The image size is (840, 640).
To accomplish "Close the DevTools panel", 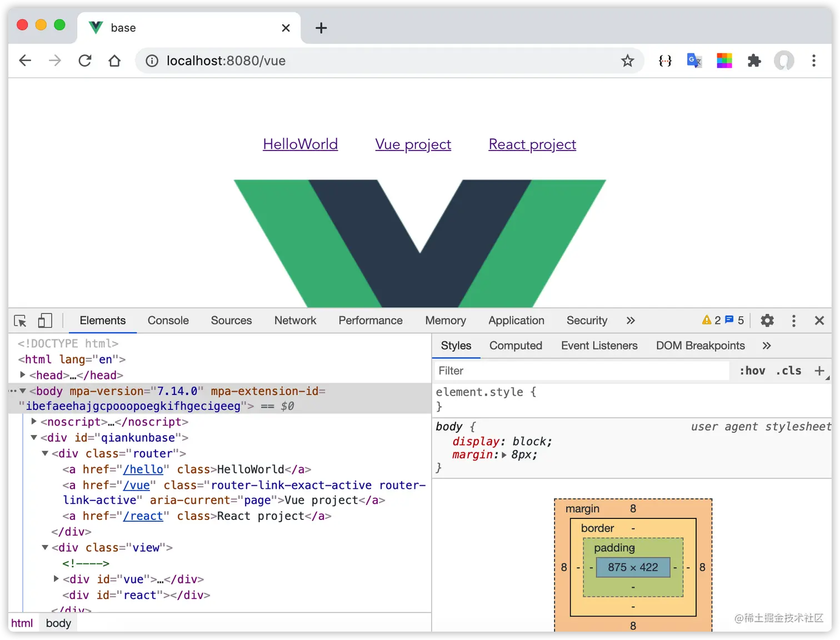I will pyautogui.click(x=819, y=321).
